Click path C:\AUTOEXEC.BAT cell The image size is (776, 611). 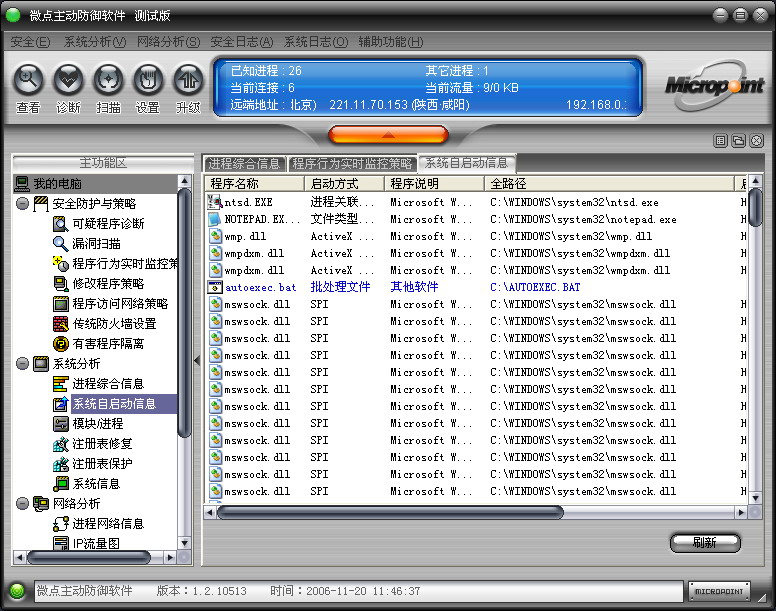535,287
